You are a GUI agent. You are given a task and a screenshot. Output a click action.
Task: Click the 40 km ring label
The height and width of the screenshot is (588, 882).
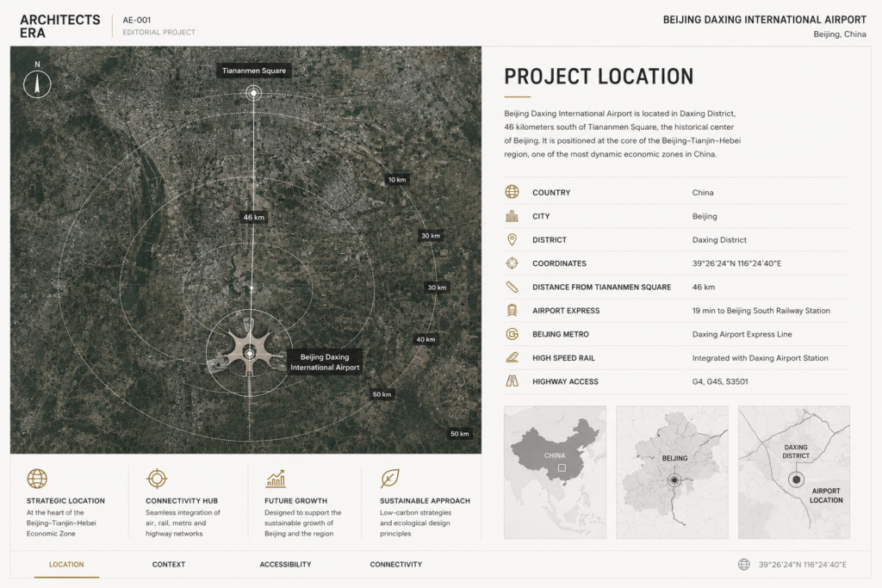425,339
